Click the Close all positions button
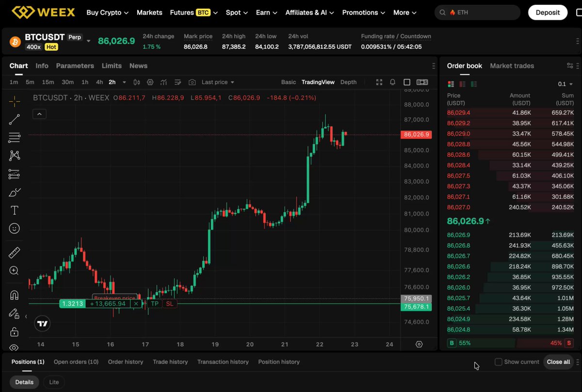 558,362
